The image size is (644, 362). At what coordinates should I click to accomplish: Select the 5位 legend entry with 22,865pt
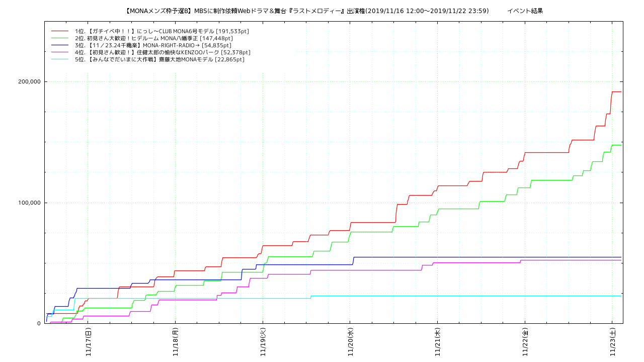(159, 59)
